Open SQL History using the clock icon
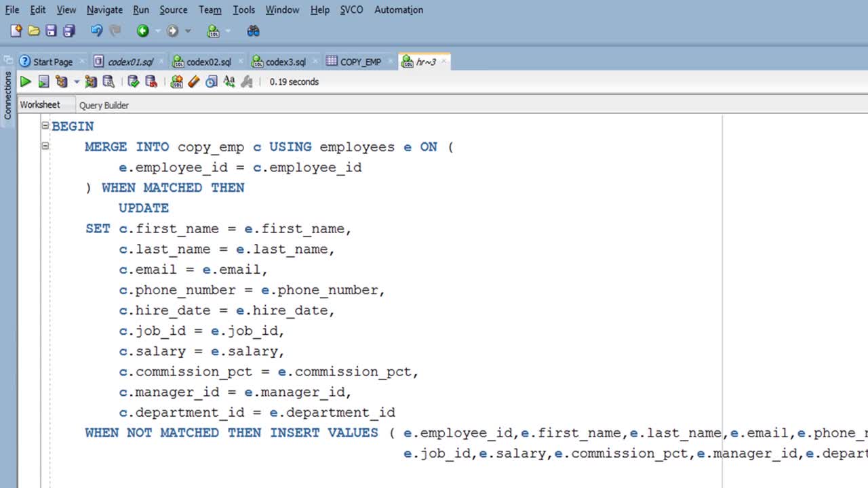The image size is (868, 488). (212, 82)
